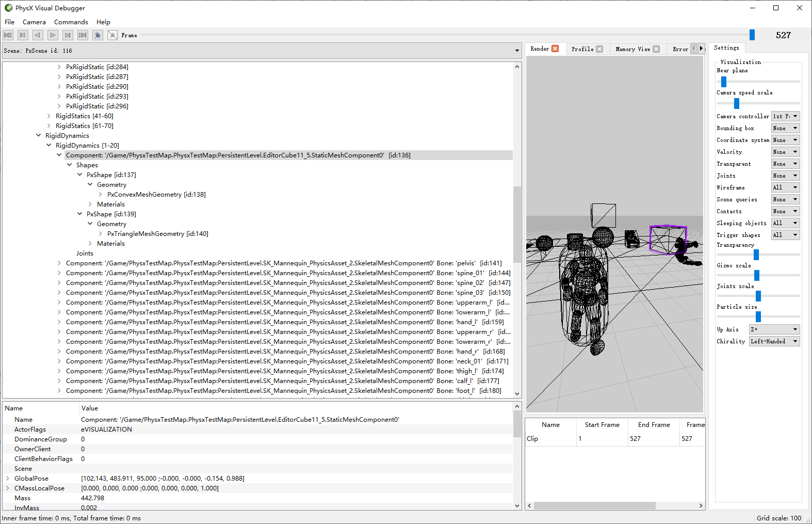Collapse the Shapes tree node
The height and width of the screenshot is (524, 812).
click(x=70, y=165)
